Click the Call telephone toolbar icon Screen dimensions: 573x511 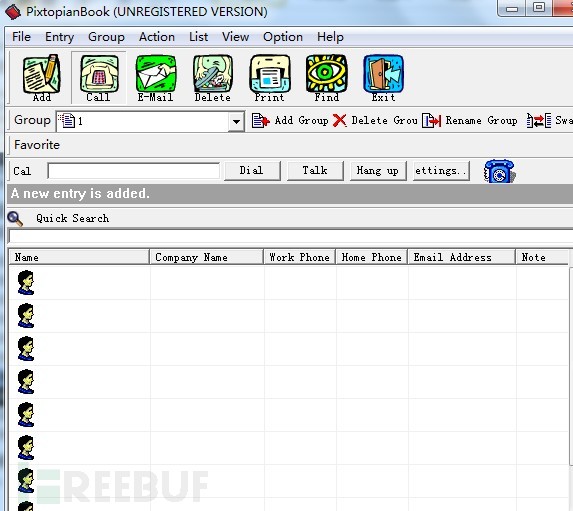click(x=99, y=77)
